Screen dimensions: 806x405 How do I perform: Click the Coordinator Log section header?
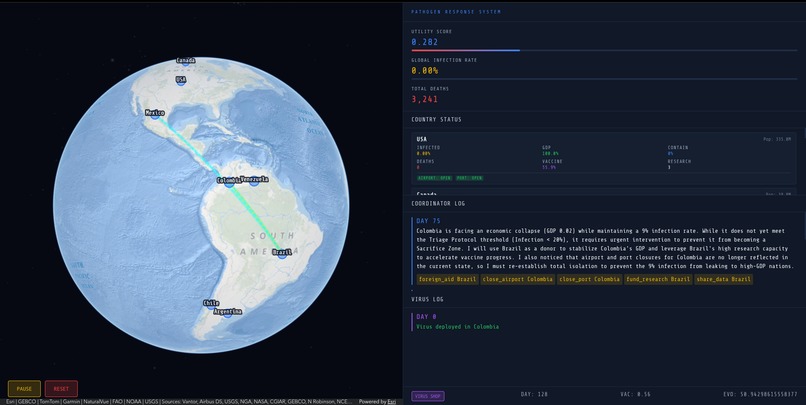(438, 204)
